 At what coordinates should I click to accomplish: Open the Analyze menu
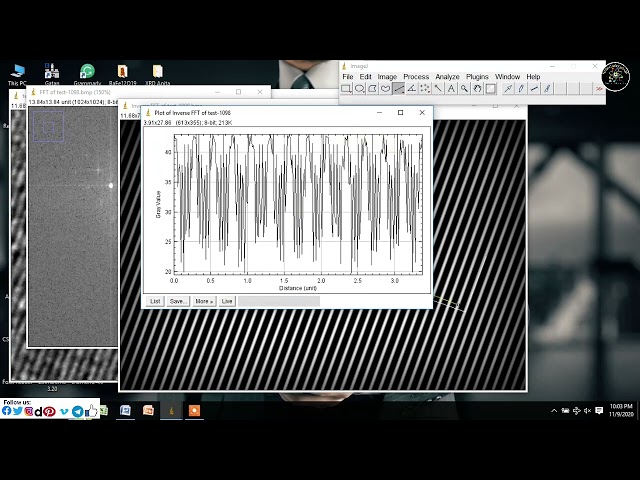447,77
